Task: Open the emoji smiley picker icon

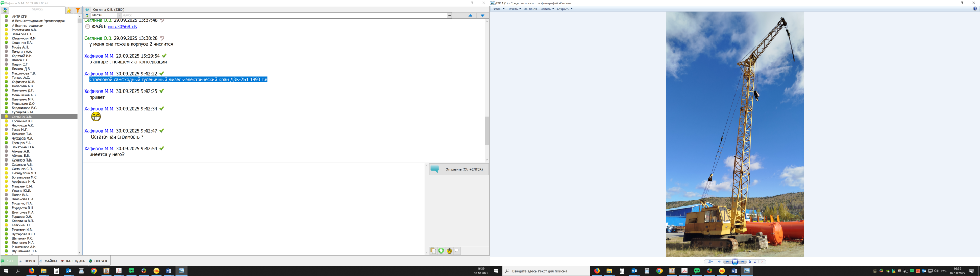Action: click(x=449, y=250)
